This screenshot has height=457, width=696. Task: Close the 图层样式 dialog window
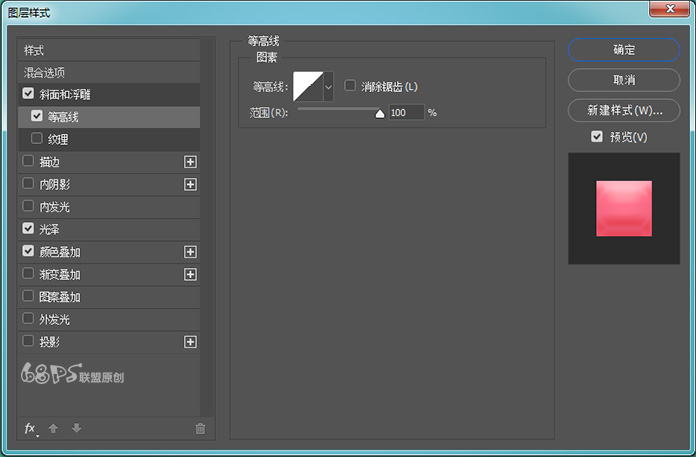(670, 8)
